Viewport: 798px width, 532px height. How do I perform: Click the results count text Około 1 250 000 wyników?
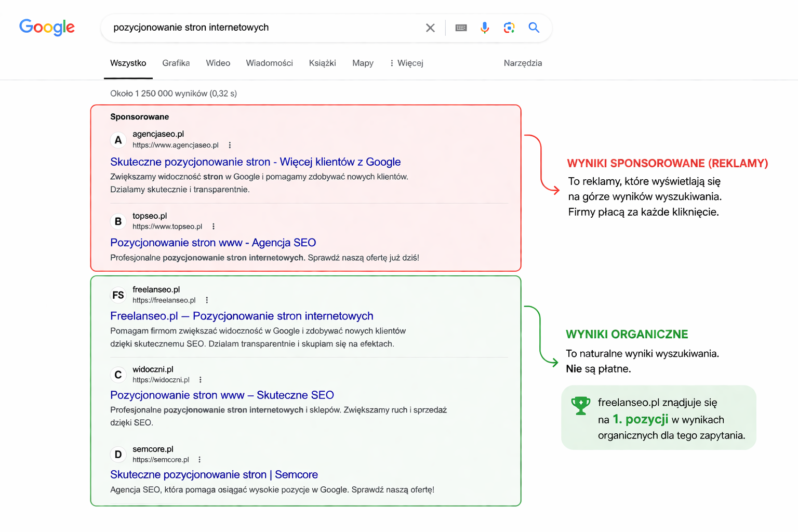pyautogui.click(x=174, y=94)
